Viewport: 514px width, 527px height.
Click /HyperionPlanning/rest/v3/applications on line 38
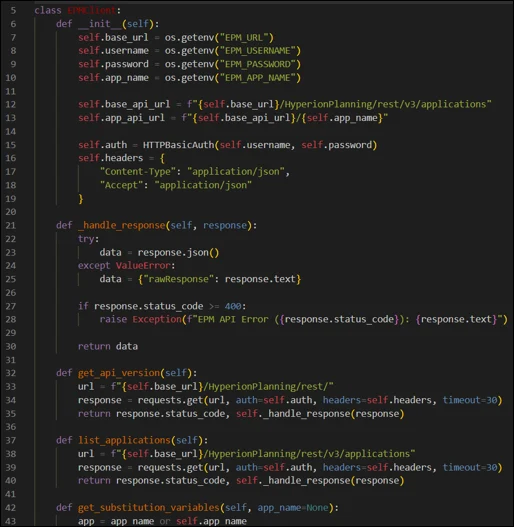pyautogui.click(x=306, y=454)
